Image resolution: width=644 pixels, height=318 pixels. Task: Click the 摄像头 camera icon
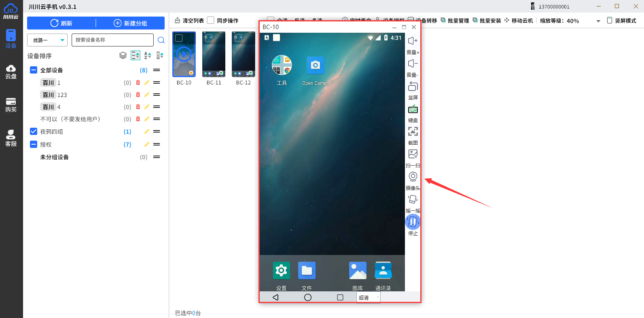tap(413, 177)
